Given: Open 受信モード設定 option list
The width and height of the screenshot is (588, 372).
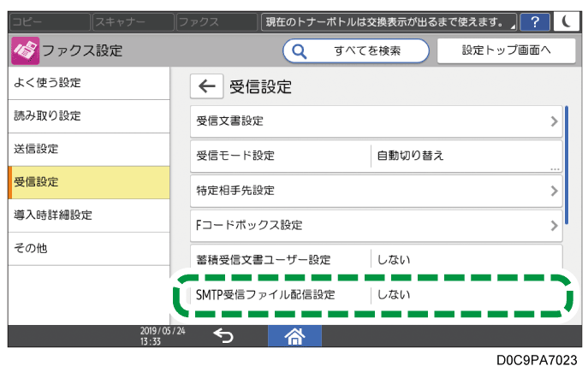Looking at the screenshot, I should click(376, 156).
